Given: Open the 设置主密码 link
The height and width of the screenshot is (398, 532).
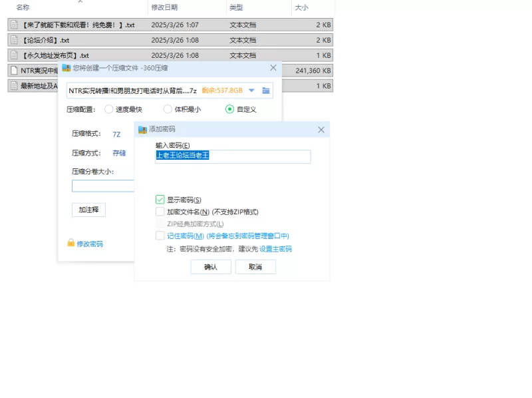Looking at the screenshot, I should 275,249.
